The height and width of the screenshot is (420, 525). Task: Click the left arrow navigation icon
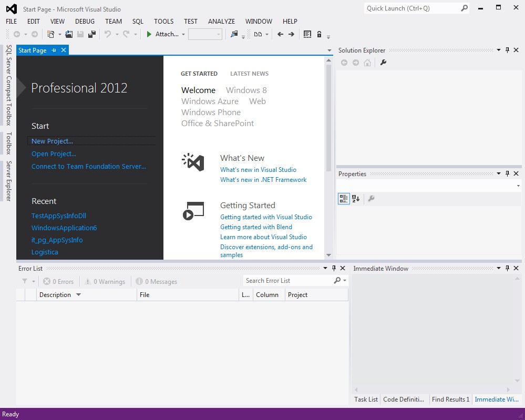pyautogui.click(x=280, y=34)
